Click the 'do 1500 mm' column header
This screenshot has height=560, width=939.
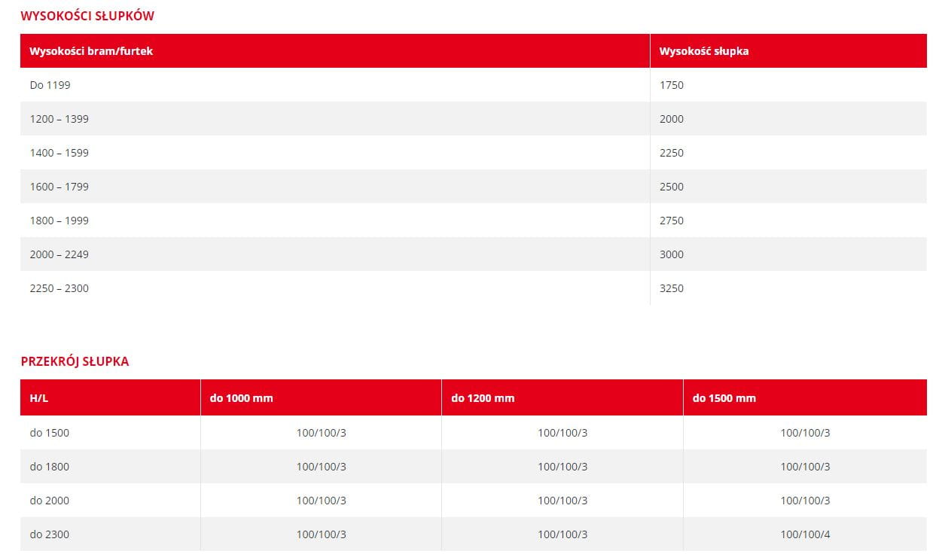(805, 397)
